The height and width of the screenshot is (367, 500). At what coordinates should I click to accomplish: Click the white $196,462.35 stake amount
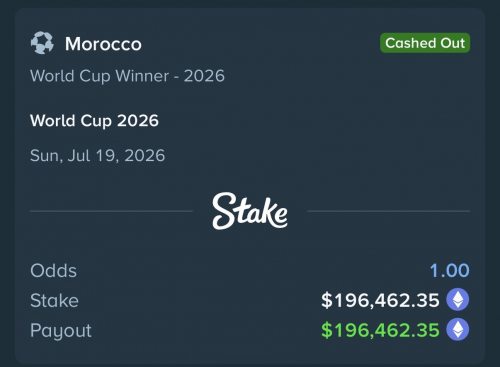(380, 300)
